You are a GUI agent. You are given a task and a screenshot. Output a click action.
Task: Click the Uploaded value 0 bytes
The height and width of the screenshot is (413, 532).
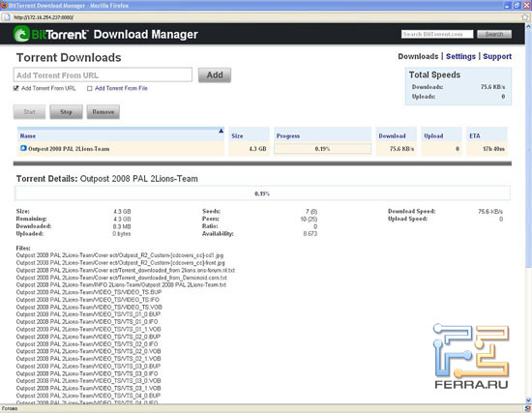point(122,234)
